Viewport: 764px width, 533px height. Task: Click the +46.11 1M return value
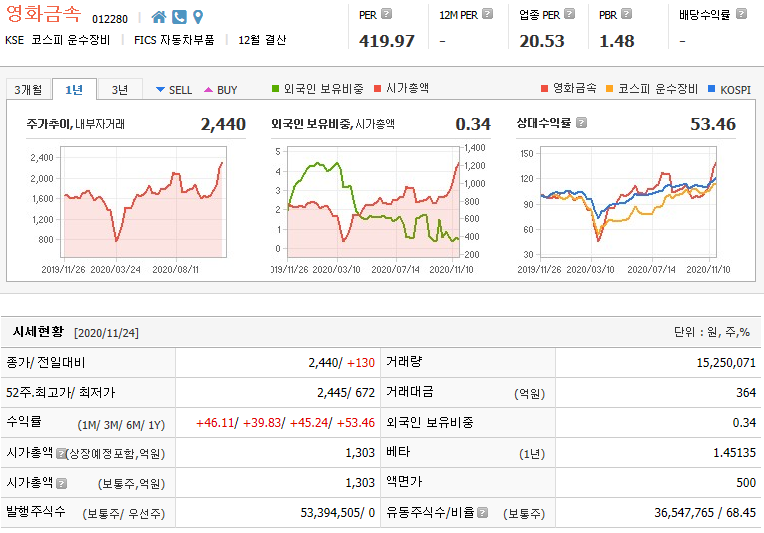tap(215, 422)
